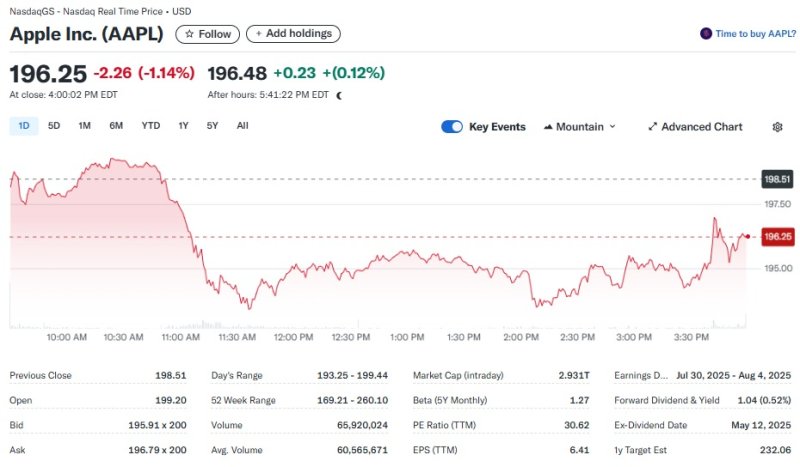Click the Add holdings button
The width and height of the screenshot is (800, 467).
(293, 34)
